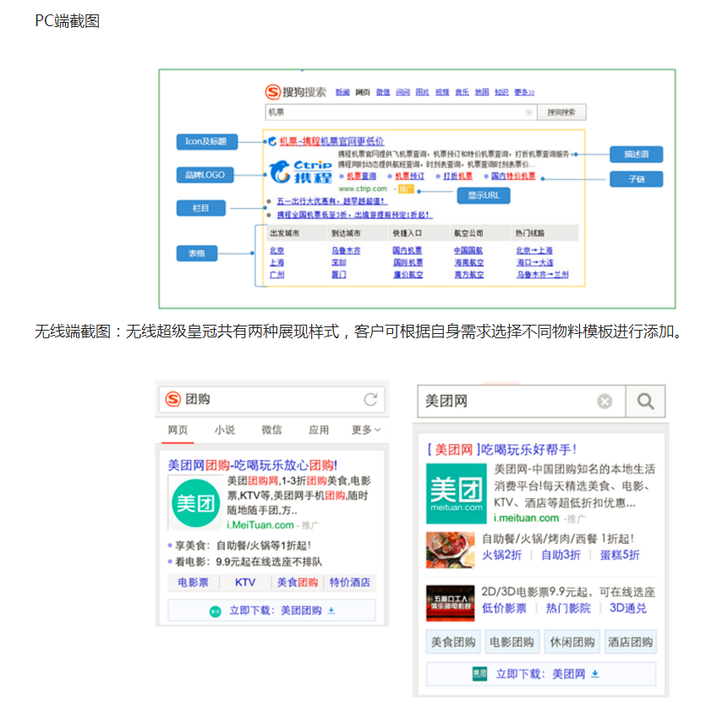Image resolution: width=728 pixels, height=723 pixels.
Task: Open 新闻 in Sogou navigation
Action: (342, 92)
